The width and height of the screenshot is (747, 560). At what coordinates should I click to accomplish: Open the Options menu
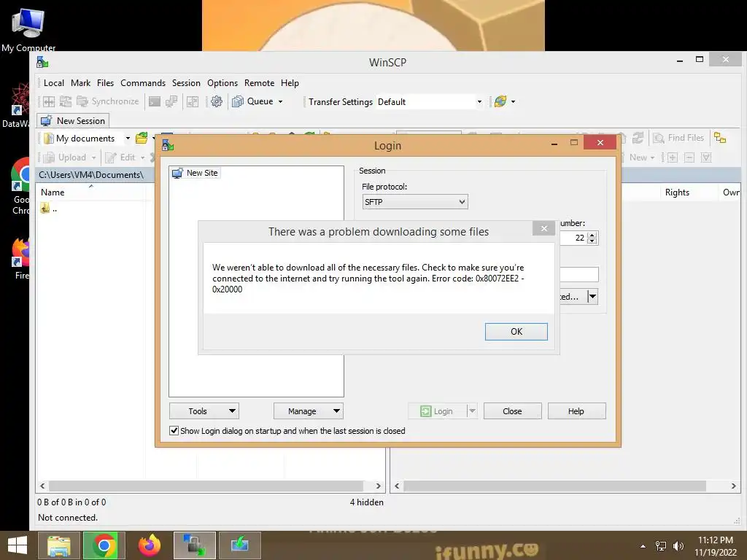222,83
